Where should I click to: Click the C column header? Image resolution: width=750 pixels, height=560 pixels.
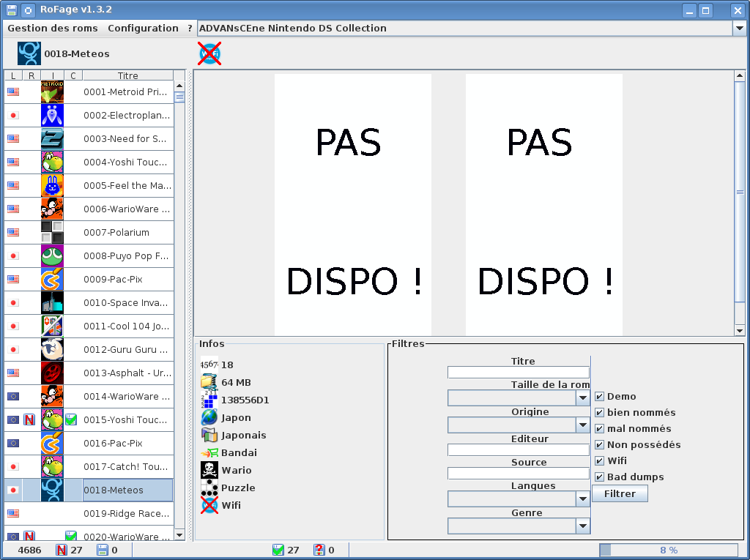pos(73,75)
